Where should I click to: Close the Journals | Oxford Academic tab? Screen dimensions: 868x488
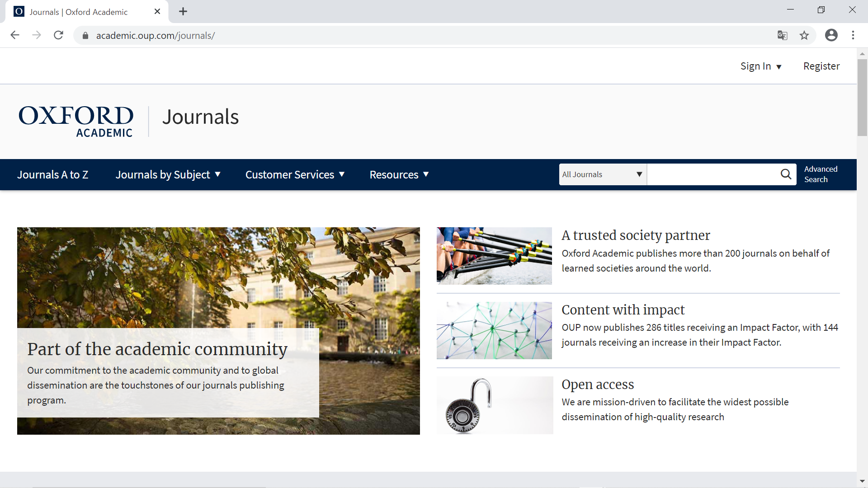coord(157,12)
